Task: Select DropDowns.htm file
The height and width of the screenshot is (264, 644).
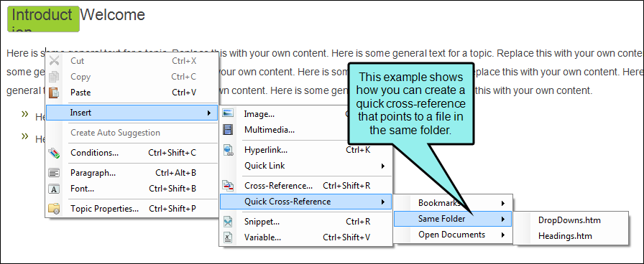Action: point(570,220)
